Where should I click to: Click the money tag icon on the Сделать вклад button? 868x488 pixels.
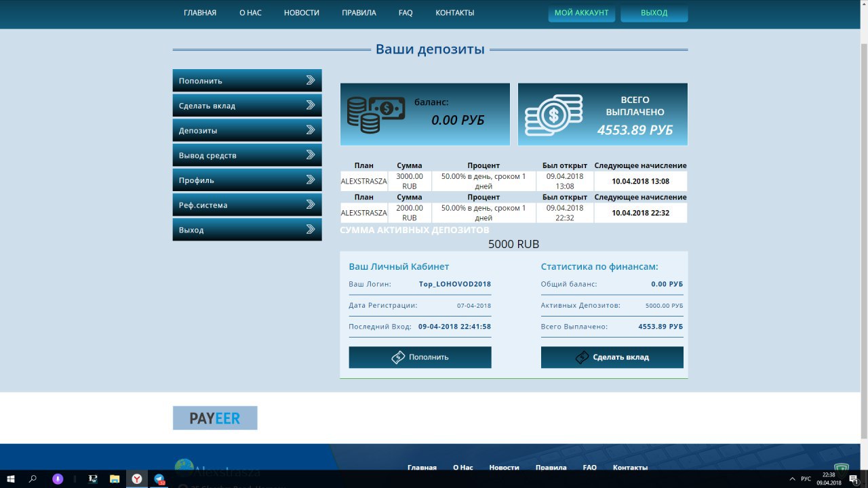point(582,357)
